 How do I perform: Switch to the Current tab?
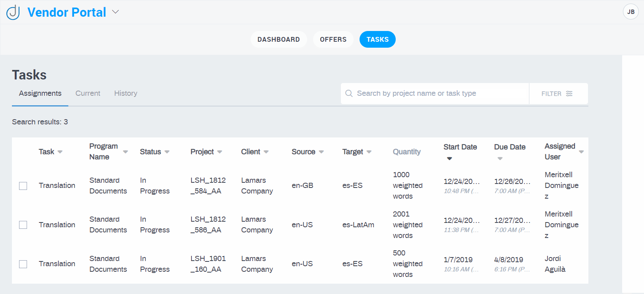(x=88, y=93)
